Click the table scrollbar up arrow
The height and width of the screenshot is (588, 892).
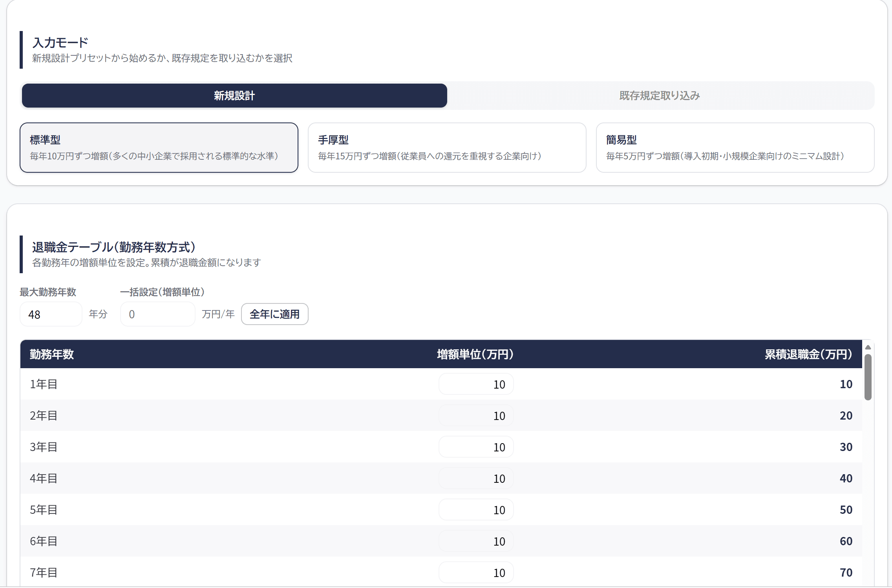tap(868, 347)
